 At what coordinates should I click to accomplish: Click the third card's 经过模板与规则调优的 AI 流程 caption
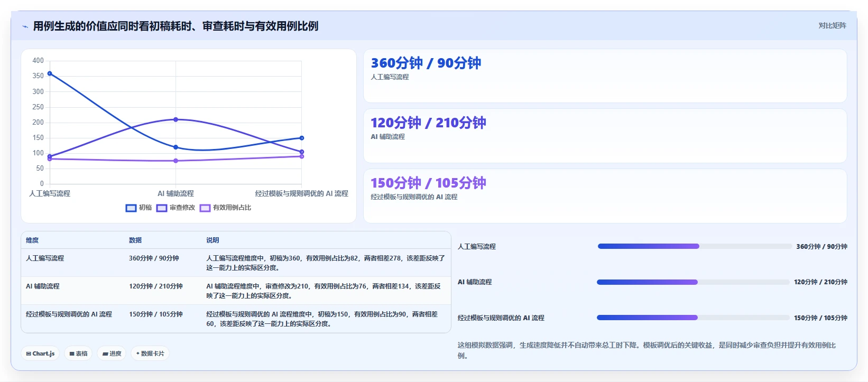pos(414,197)
